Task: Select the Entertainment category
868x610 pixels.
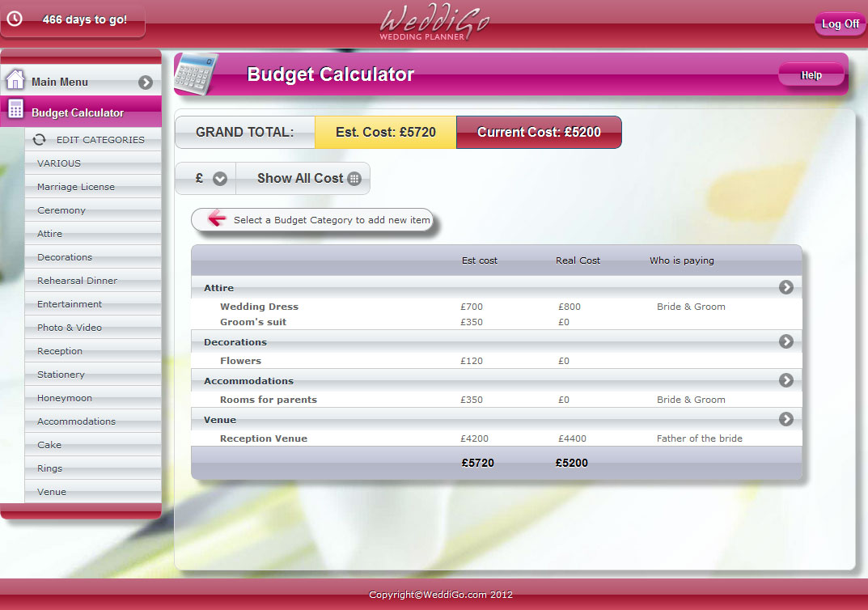Action: coord(93,304)
